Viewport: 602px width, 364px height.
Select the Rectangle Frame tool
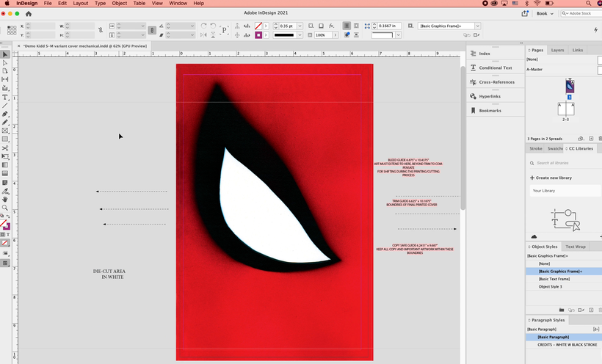(5, 131)
